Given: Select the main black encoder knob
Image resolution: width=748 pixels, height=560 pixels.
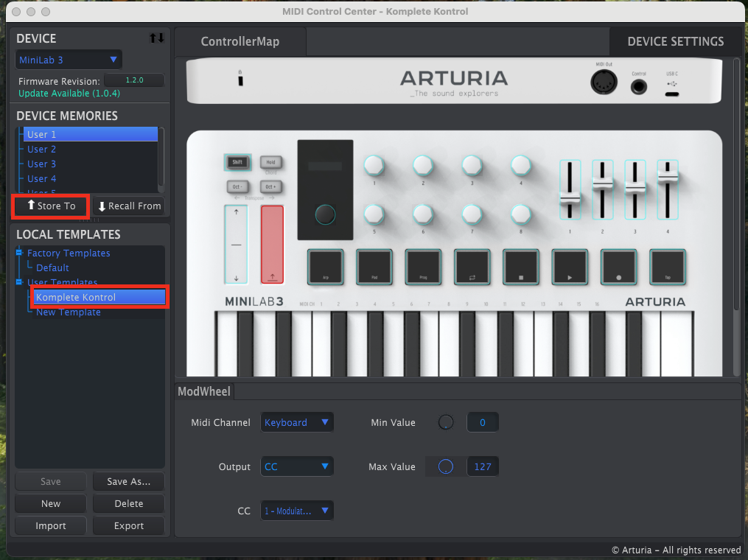Looking at the screenshot, I should tap(325, 214).
